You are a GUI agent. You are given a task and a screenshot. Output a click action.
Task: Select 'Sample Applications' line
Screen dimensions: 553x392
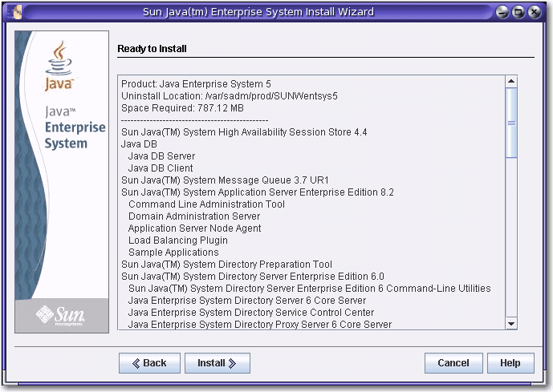pyautogui.click(x=173, y=253)
